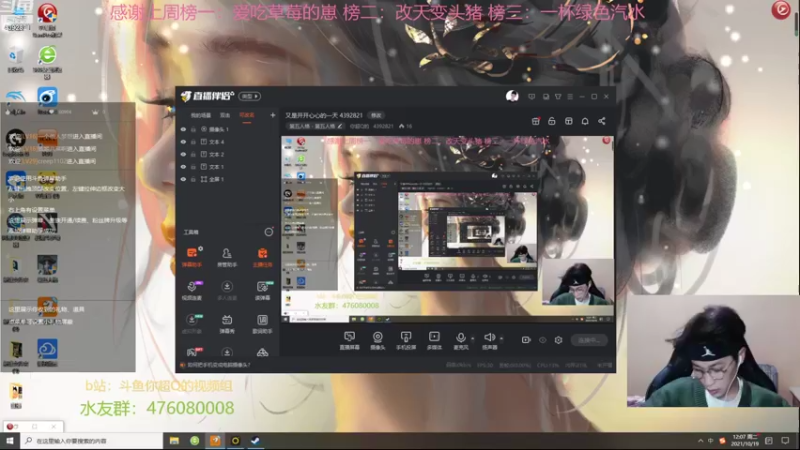
Task: Show hidden system tray icons chevron
Action: [x=700, y=441]
